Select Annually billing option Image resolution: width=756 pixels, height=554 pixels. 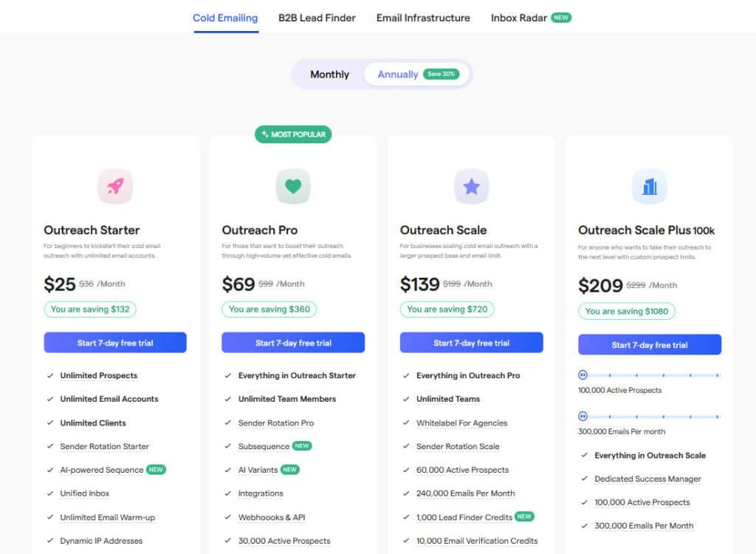(x=398, y=75)
